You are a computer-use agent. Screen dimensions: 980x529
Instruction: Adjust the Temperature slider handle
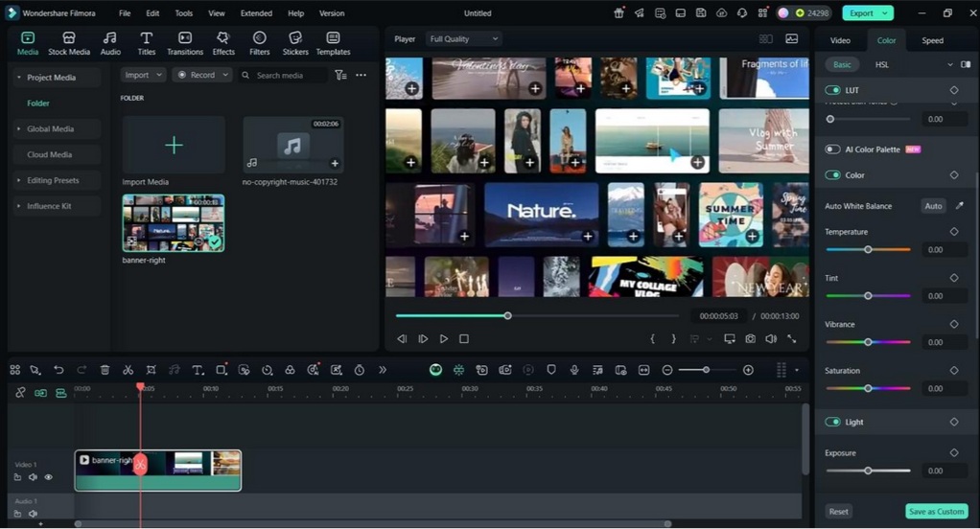click(868, 250)
